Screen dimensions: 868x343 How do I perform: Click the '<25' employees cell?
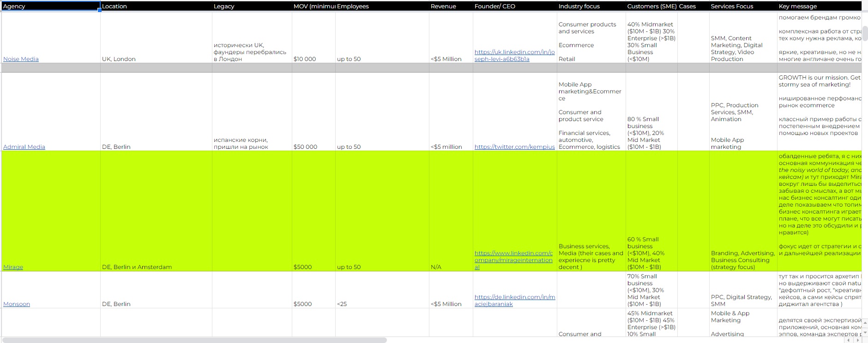tap(382, 290)
